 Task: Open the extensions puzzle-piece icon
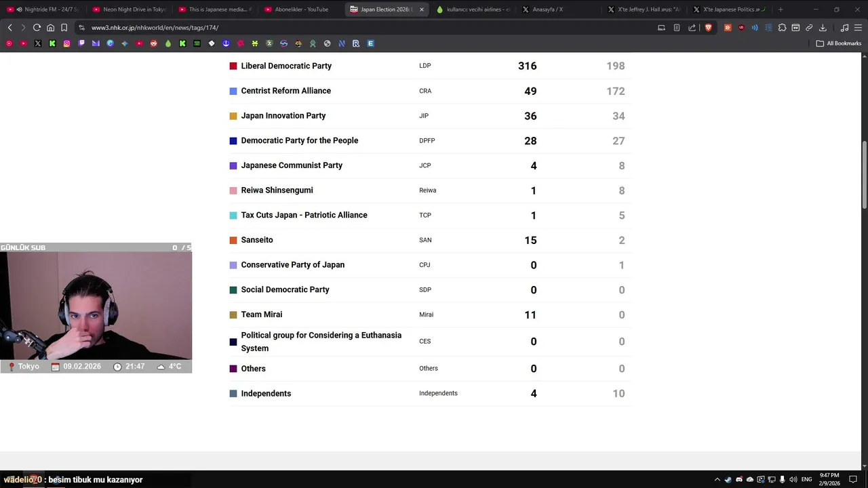(x=782, y=28)
